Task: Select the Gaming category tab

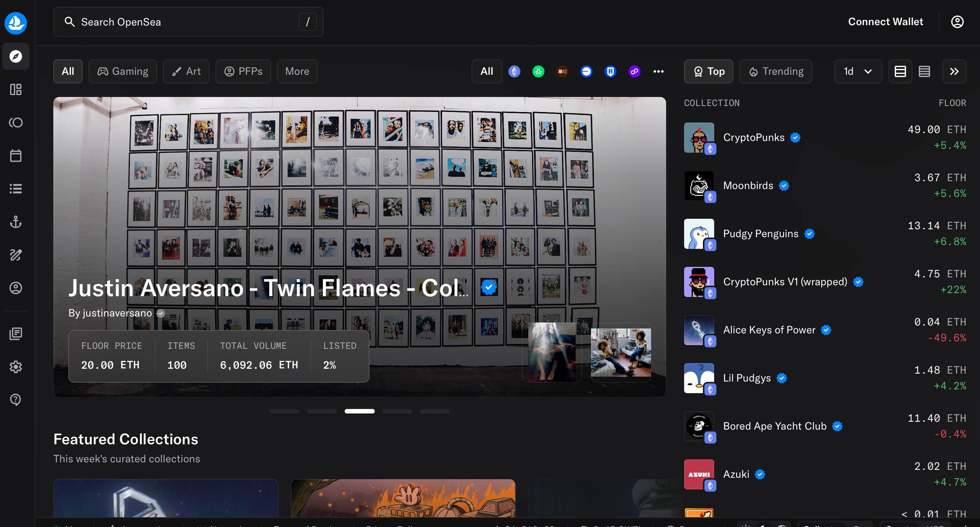Action: (122, 71)
